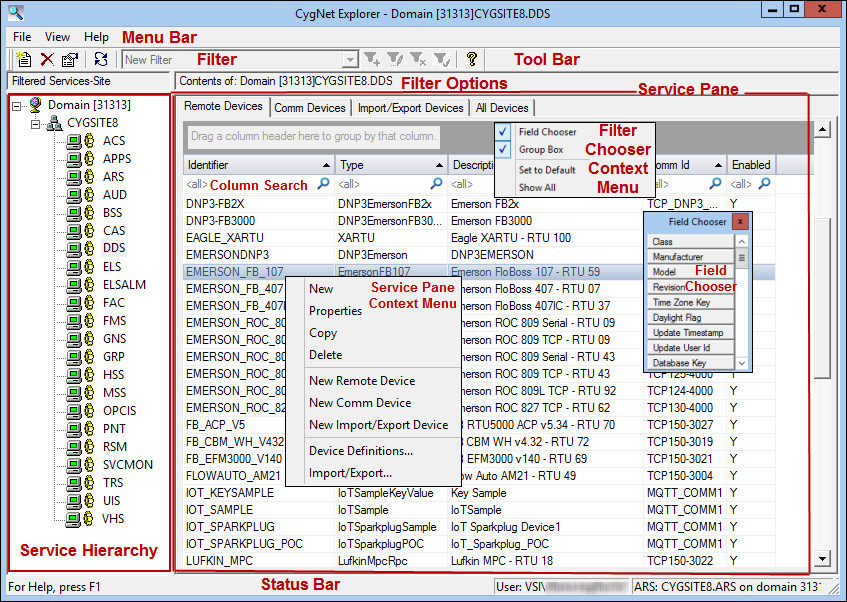Switch to the Comm Devices tab
This screenshot has height=602, width=847.
pyautogui.click(x=310, y=108)
